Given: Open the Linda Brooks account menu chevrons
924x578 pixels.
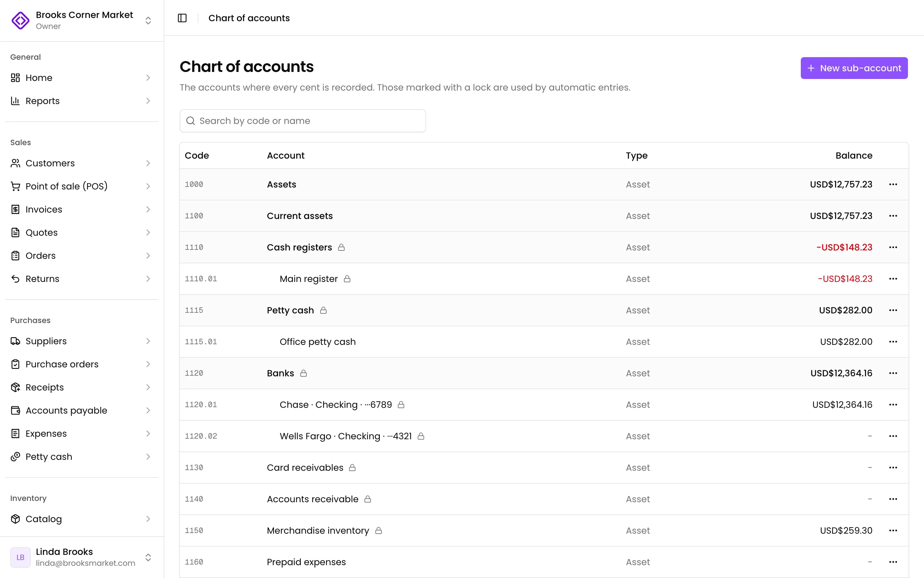Looking at the screenshot, I should (148, 557).
